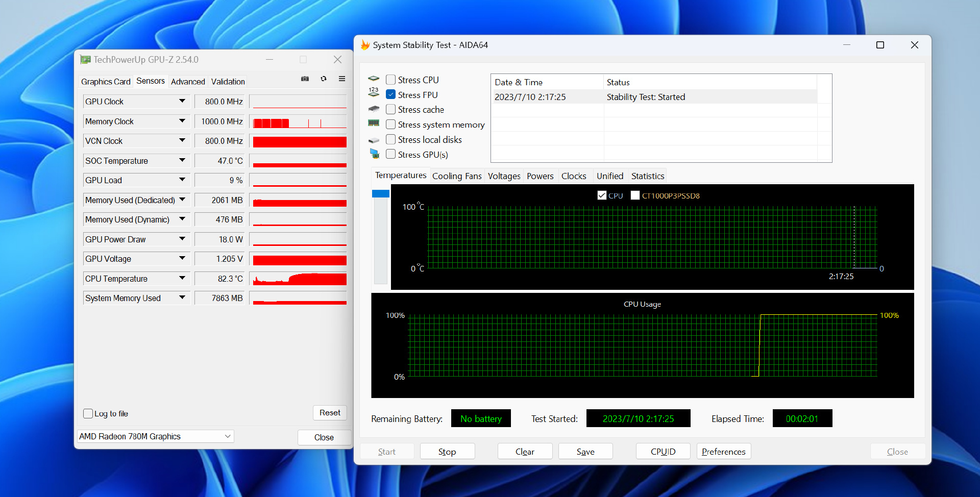The height and width of the screenshot is (497, 980).
Task: Click the Save button in AIDA64
Action: 585,452
